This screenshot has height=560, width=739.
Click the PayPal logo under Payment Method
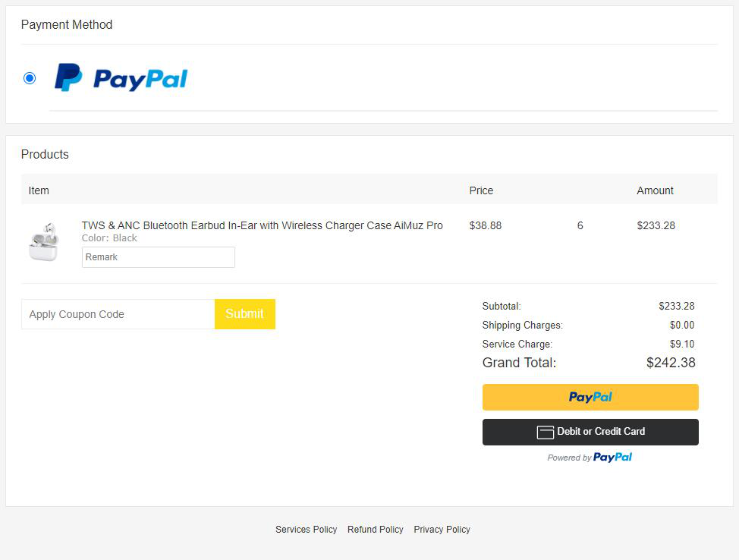click(121, 78)
